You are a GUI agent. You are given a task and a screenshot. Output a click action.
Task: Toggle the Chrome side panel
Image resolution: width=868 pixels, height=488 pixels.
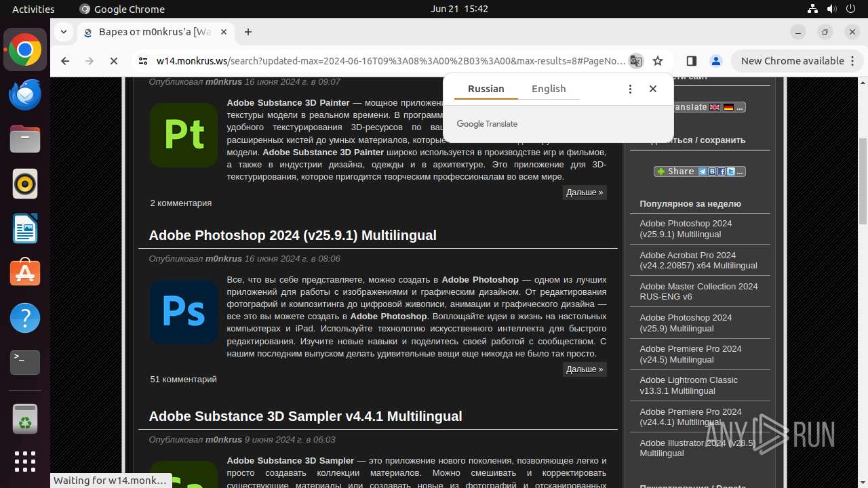[692, 61]
